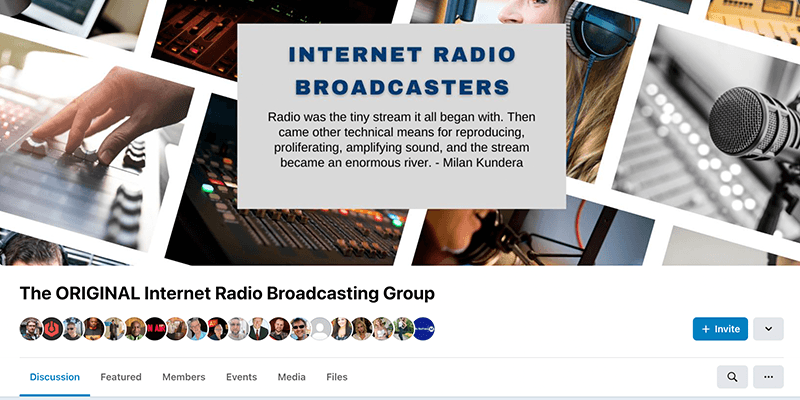The width and height of the screenshot is (800, 400).
Task: Click the Internet Radio Broadcasters banner heading
Action: point(400,68)
